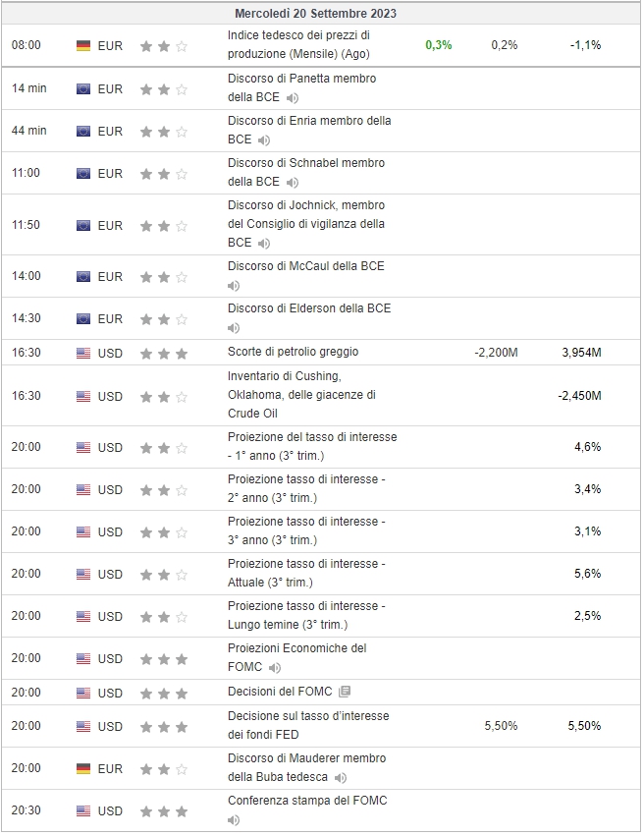Viewport: 644px width, 836px height.
Task: Click speaker icon under Conferenza stampa del FOMC
Action: [x=234, y=820]
